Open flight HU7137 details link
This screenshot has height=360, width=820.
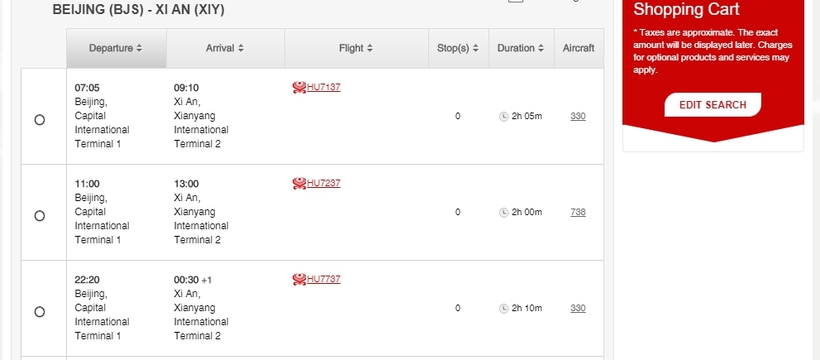[x=324, y=87]
